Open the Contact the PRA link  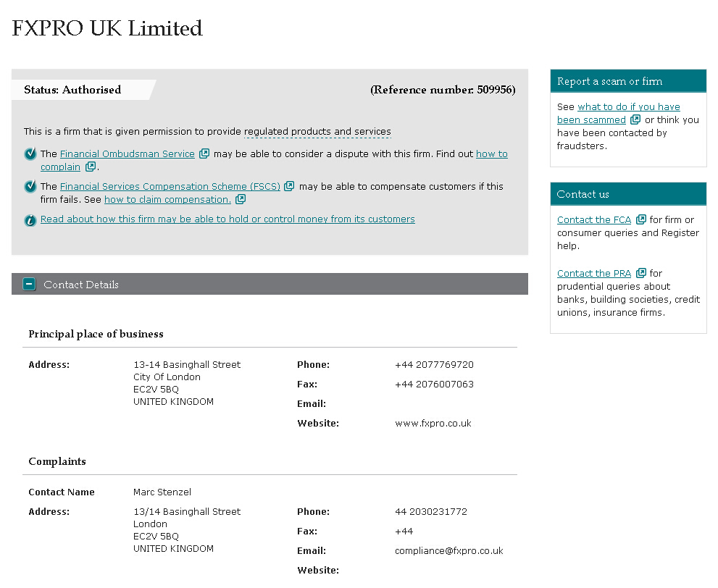(594, 273)
